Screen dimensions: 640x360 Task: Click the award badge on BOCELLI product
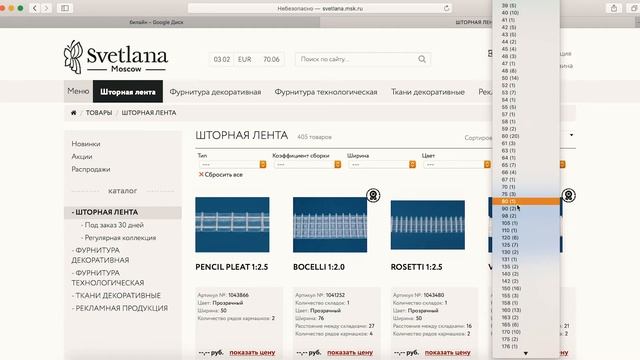tap(373, 195)
